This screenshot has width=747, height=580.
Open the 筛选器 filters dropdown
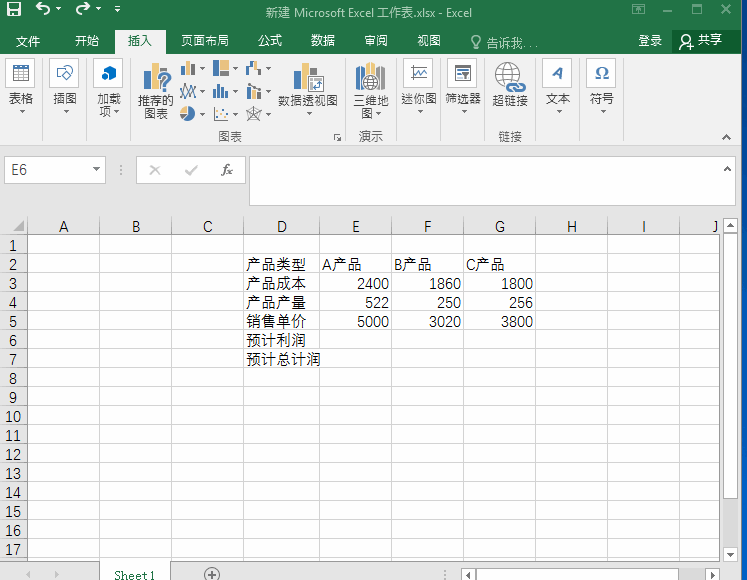[463, 89]
